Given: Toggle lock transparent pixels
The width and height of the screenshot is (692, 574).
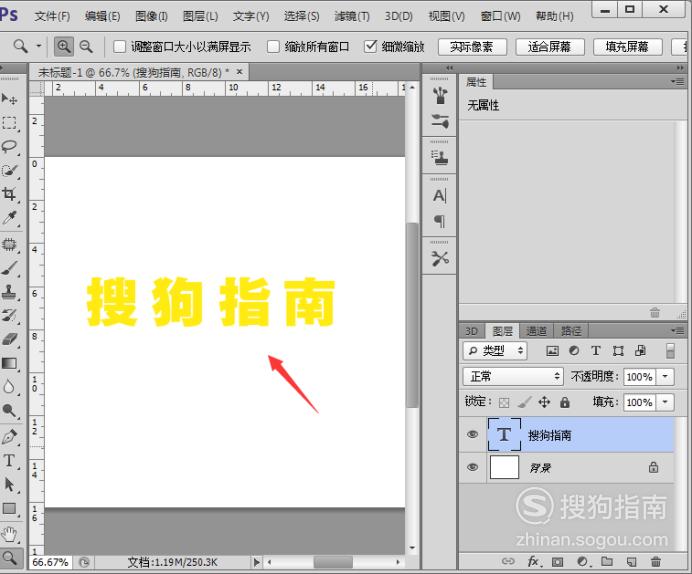Looking at the screenshot, I should pyautogui.click(x=504, y=402).
